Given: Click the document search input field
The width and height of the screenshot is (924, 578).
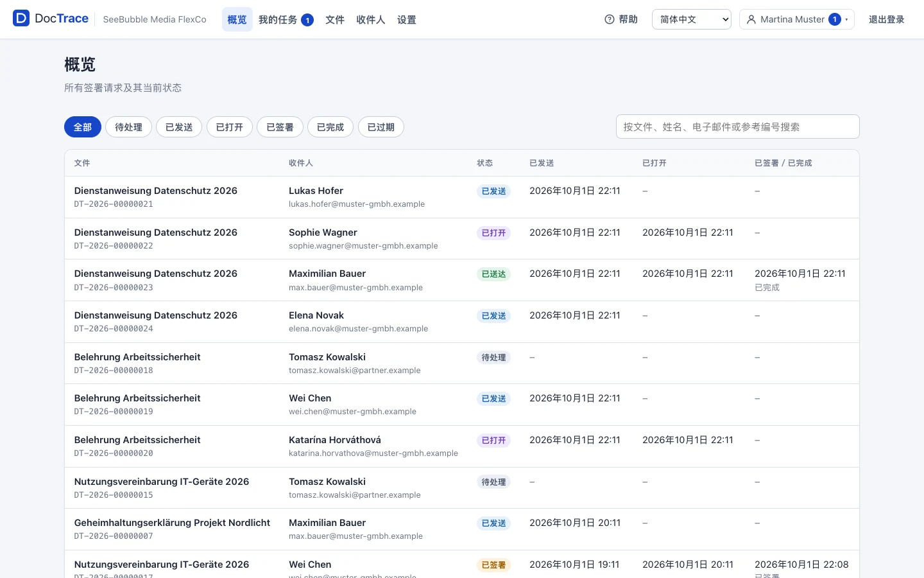Looking at the screenshot, I should coord(738,127).
